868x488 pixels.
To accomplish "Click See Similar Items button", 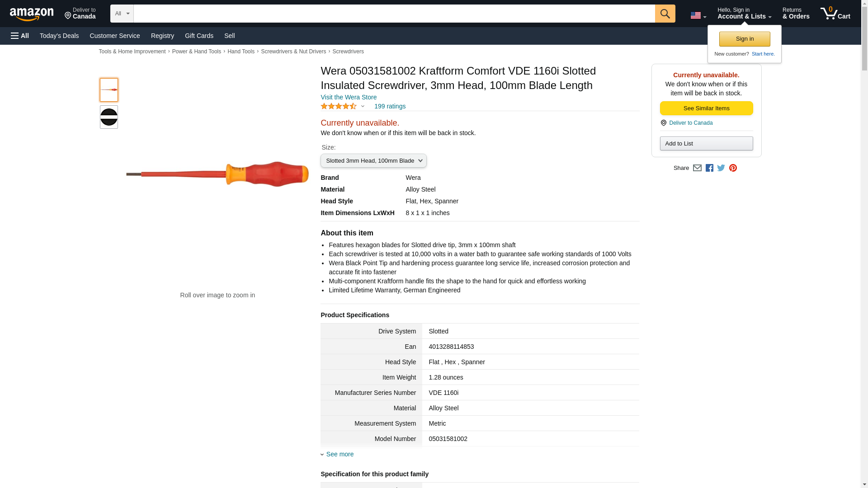I will pos(706,108).
